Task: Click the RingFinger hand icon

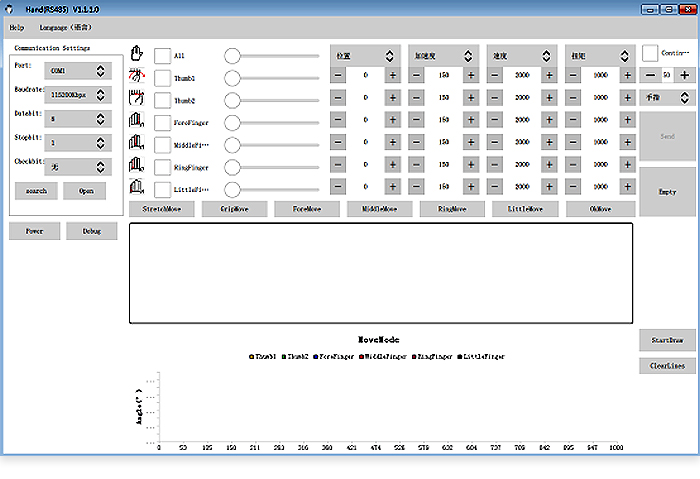Action: (137, 165)
